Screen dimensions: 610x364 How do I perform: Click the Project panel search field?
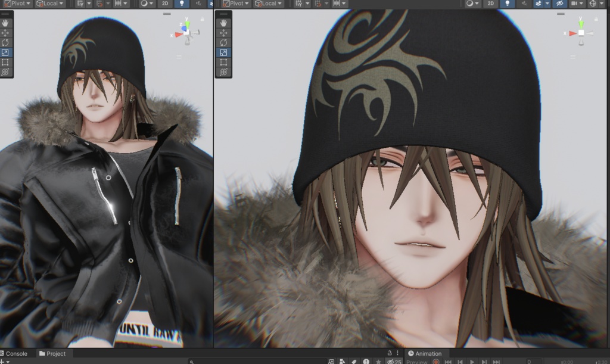tap(257, 362)
